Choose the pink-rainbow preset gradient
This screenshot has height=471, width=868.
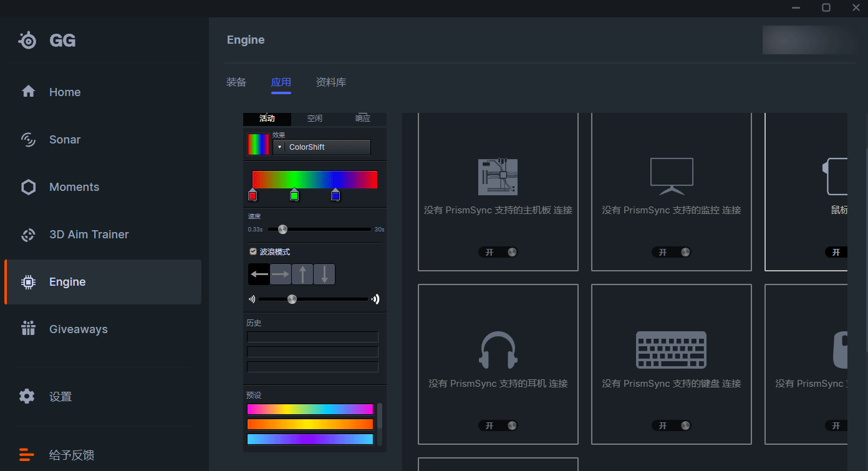tap(310, 409)
